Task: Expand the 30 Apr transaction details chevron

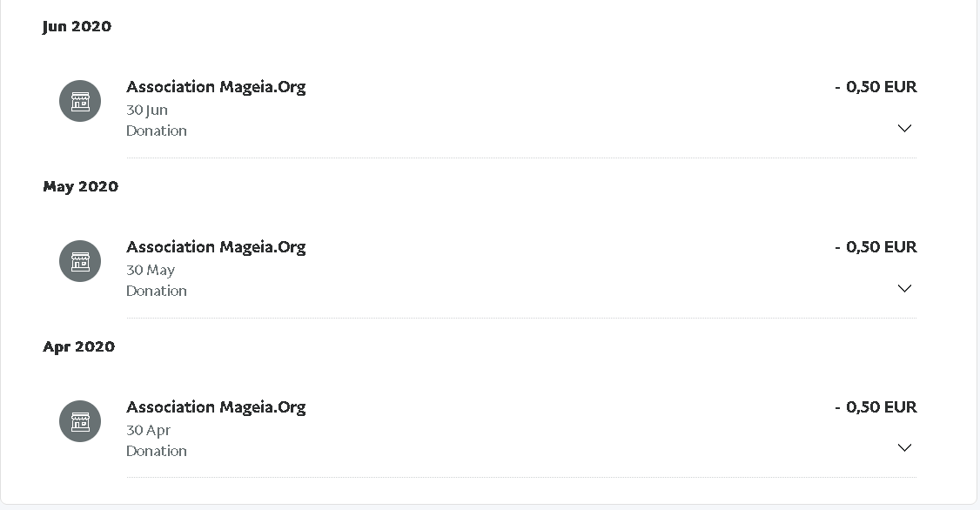Action: [x=904, y=447]
